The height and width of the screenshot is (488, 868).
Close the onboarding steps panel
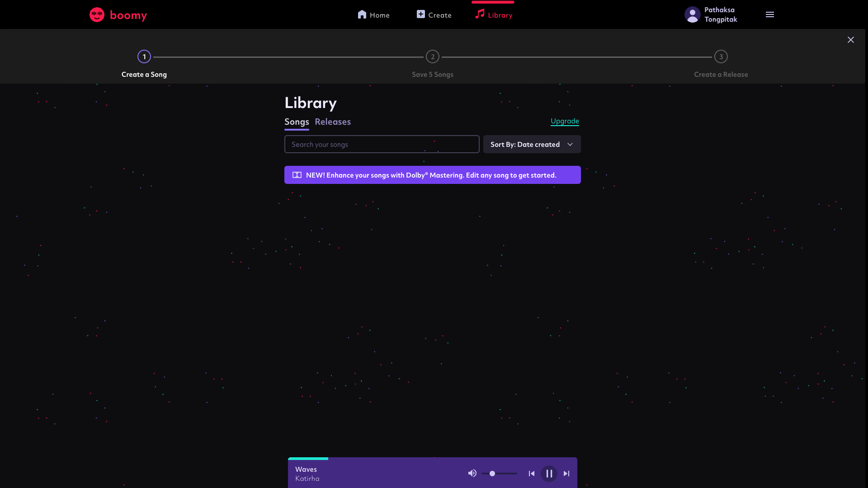click(850, 40)
